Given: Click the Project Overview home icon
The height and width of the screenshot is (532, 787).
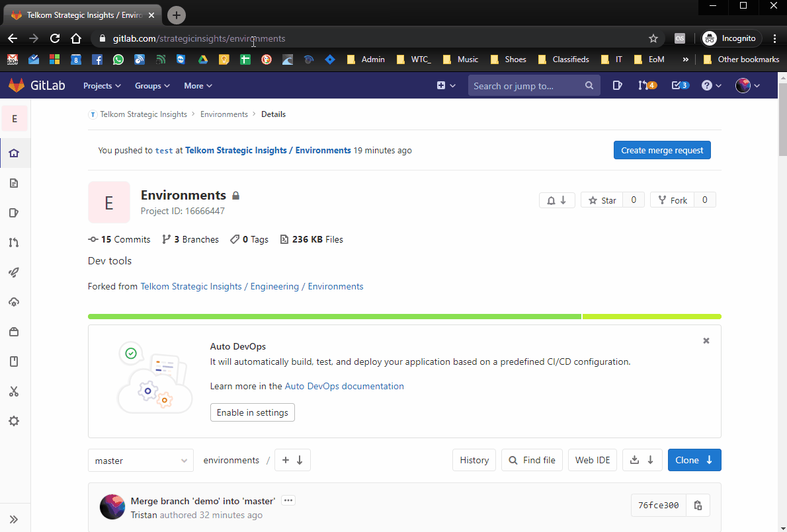Looking at the screenshot, I should click(x=14, y=153).
